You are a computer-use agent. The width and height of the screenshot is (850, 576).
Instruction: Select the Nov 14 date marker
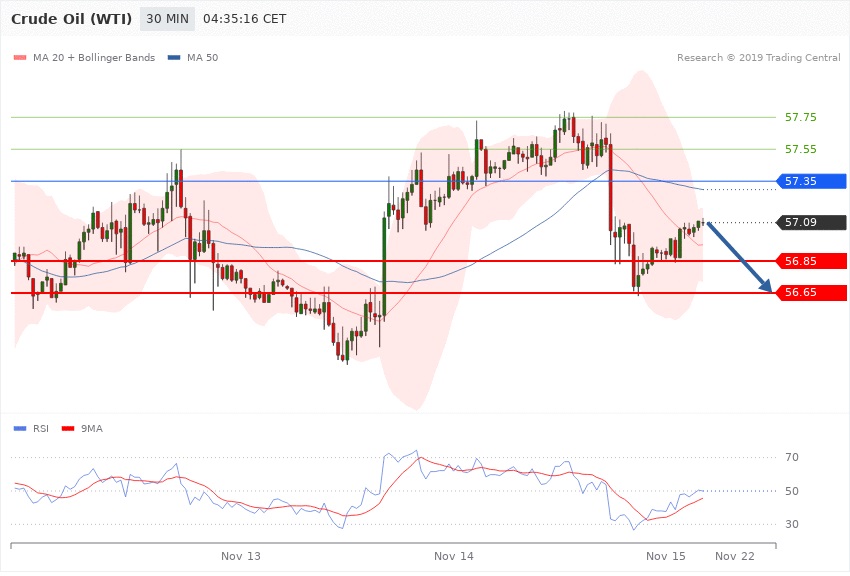click(454, 555)
